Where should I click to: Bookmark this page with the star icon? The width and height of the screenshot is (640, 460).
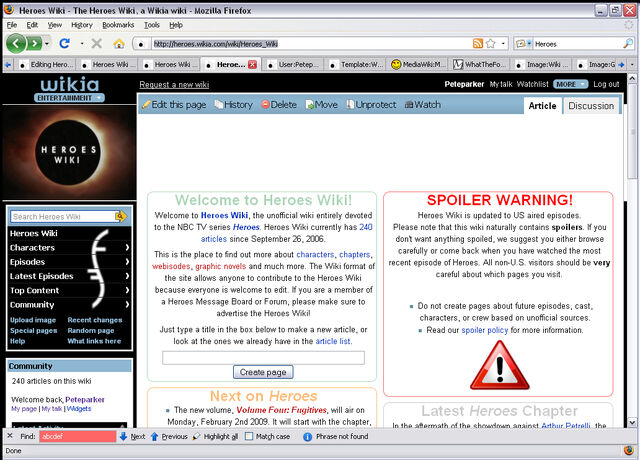pos(491,43)
